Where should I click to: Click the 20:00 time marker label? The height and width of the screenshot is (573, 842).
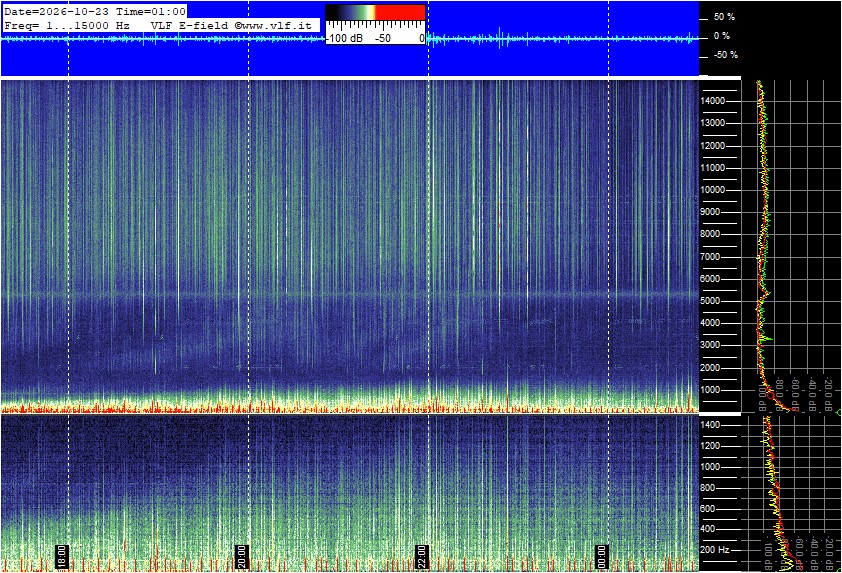tap(242, 556)
